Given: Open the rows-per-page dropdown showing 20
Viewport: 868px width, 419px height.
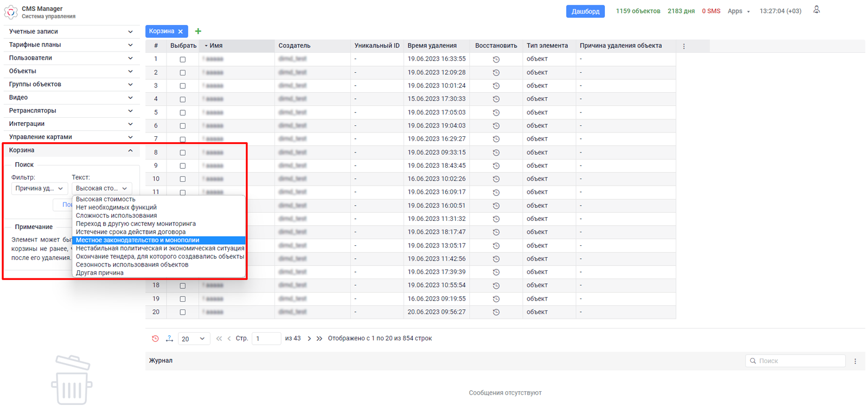Looking at the screenshot, I should pyautogui.click(x=194, y=339).
